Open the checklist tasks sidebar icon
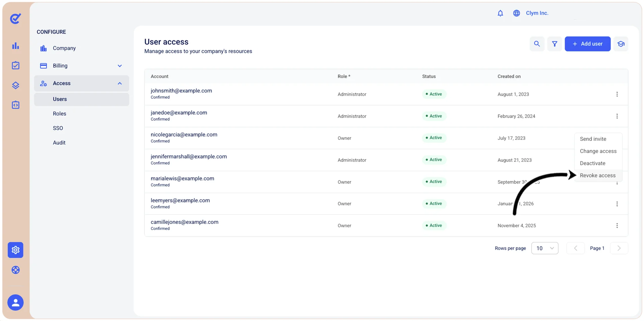Screen dimensions: 644x321 15,65
